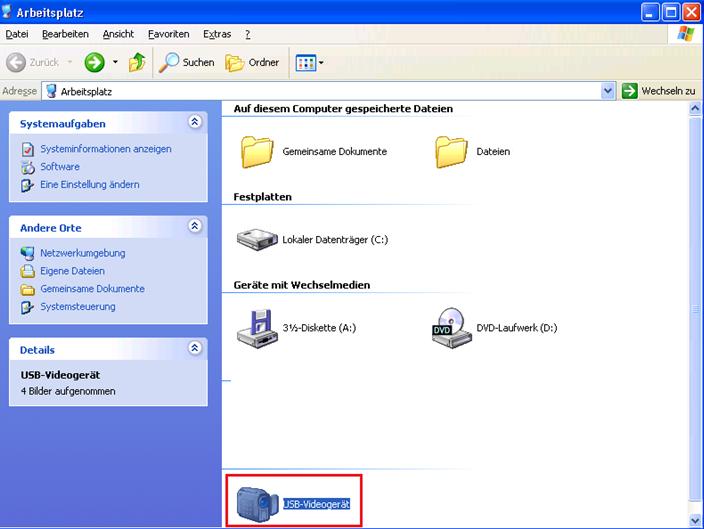
Task: Open the views dropdown arrow
Action: [321, 62]
